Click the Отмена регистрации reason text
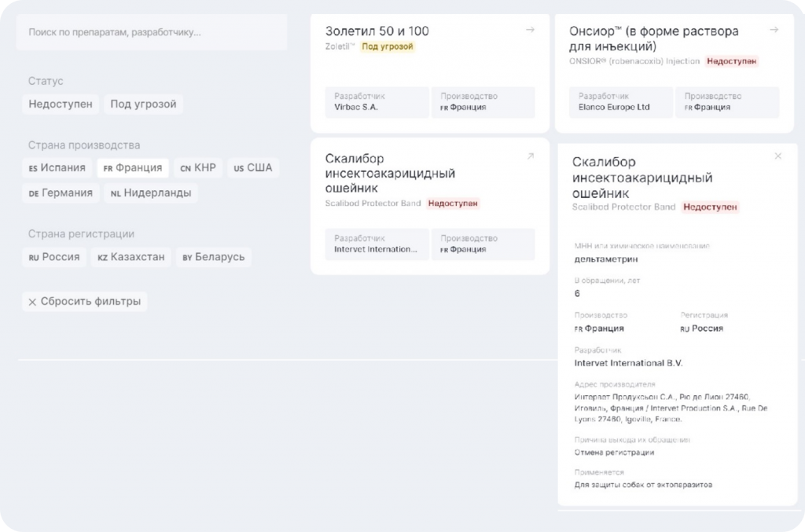 point(614,453)
